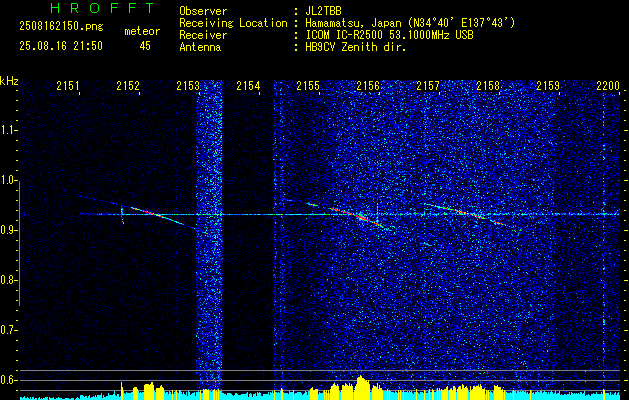629x400 pixels.
Task: Click the timestamp 25.08.16 21:50
Action: [61, 46]
